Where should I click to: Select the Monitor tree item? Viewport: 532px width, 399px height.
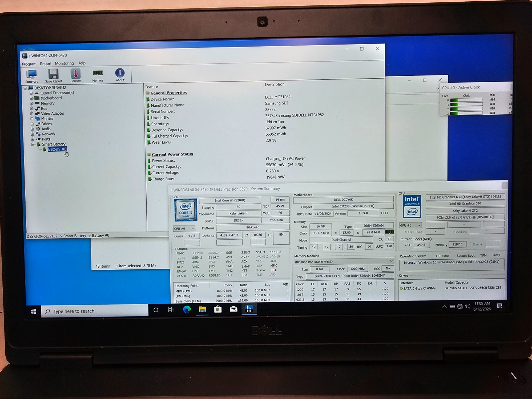pyautogui.click(x=47, y=119)
